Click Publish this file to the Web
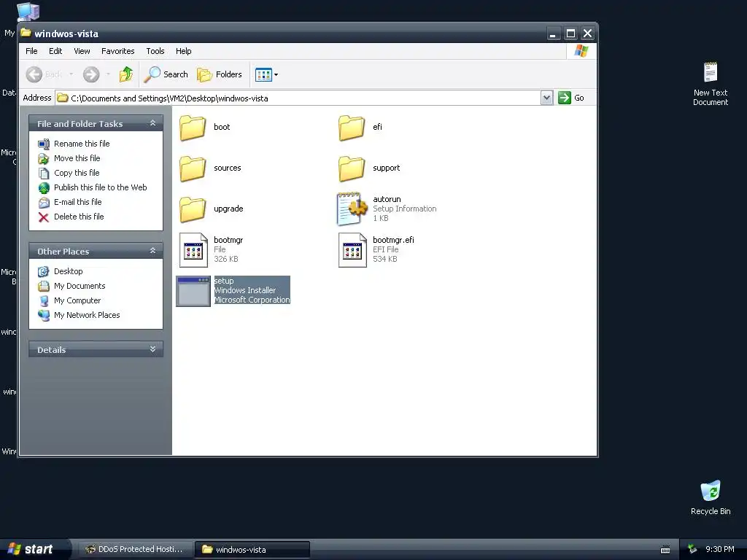The width and height of the screenshot is (747, 560). point(100,187)
